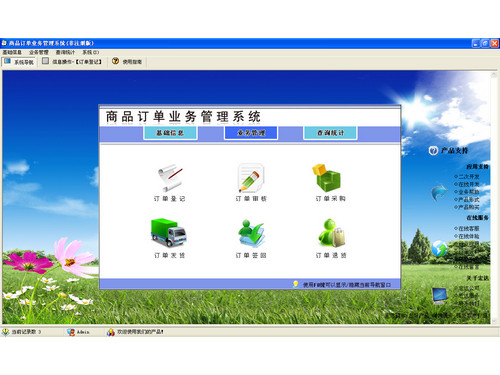This screenshot has height=375, width=500.
Task: Click the blue curved arrow icon
Action: (439, 192)
